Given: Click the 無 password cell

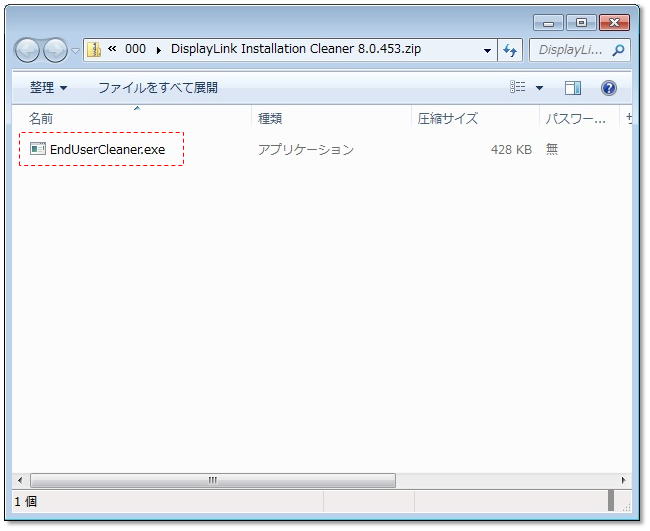Looking at the screenshot, I should click(x=552, y=149).
